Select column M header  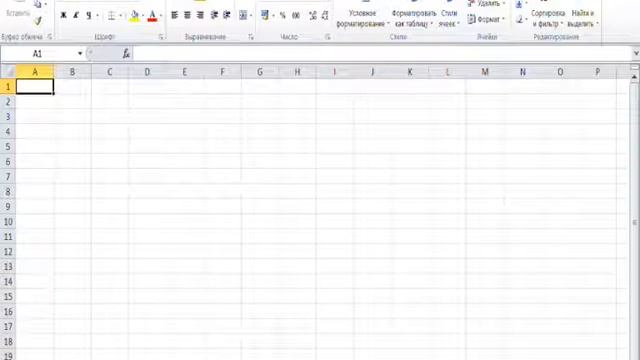485,72
